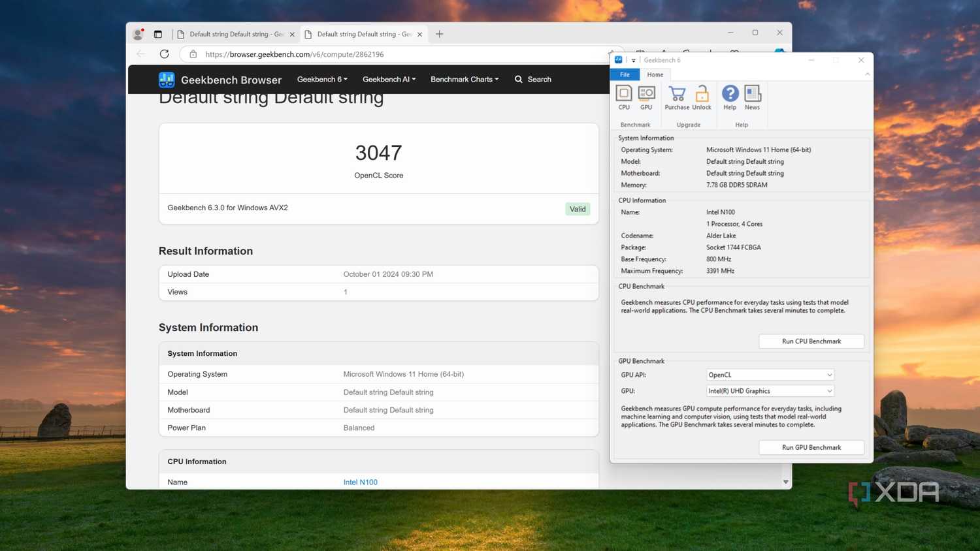The image size is (980, 551).
Task: Open the News ribbon icon
Action: 752,98
